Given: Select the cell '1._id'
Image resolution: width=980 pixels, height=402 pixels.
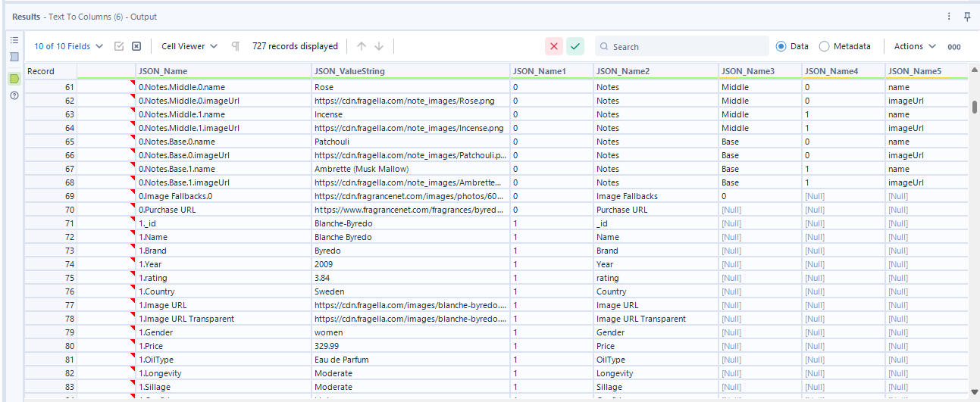Looking at the screenshot, I should [224, 223].
